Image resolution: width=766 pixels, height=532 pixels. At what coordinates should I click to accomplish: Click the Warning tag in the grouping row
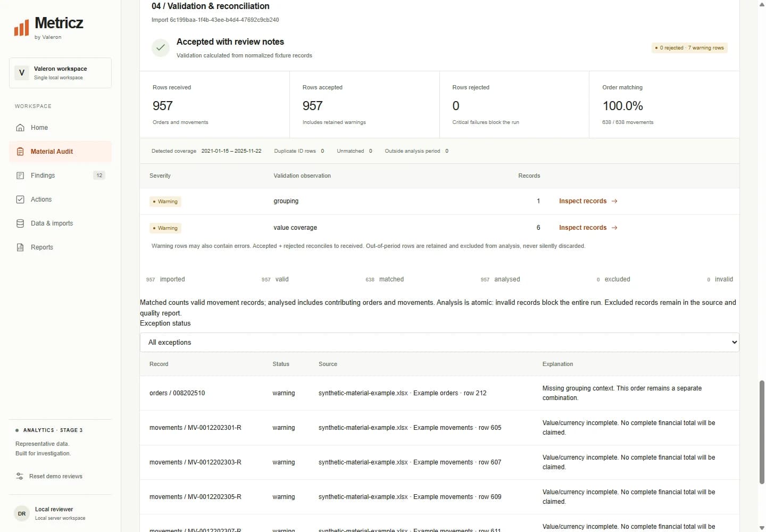[165, 202]
